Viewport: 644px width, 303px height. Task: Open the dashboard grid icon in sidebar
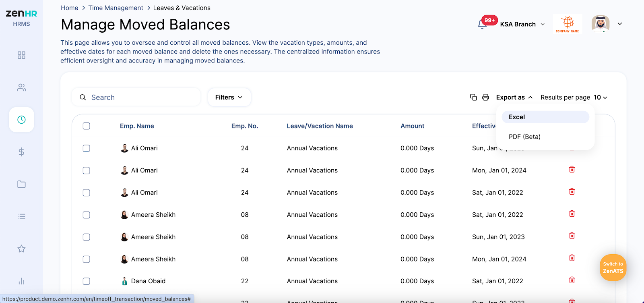click(21, 55)
